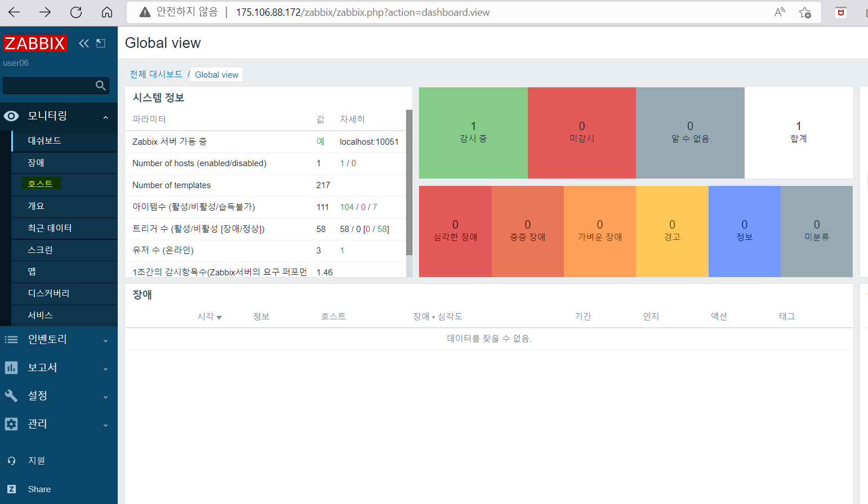Viewport: 868px width, 504px height.
Task: Open read aloud icon in address bar
Action: [780, 12]
